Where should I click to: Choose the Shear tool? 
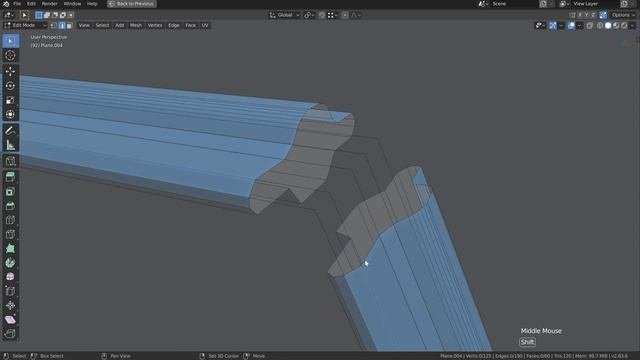[10, 320]
